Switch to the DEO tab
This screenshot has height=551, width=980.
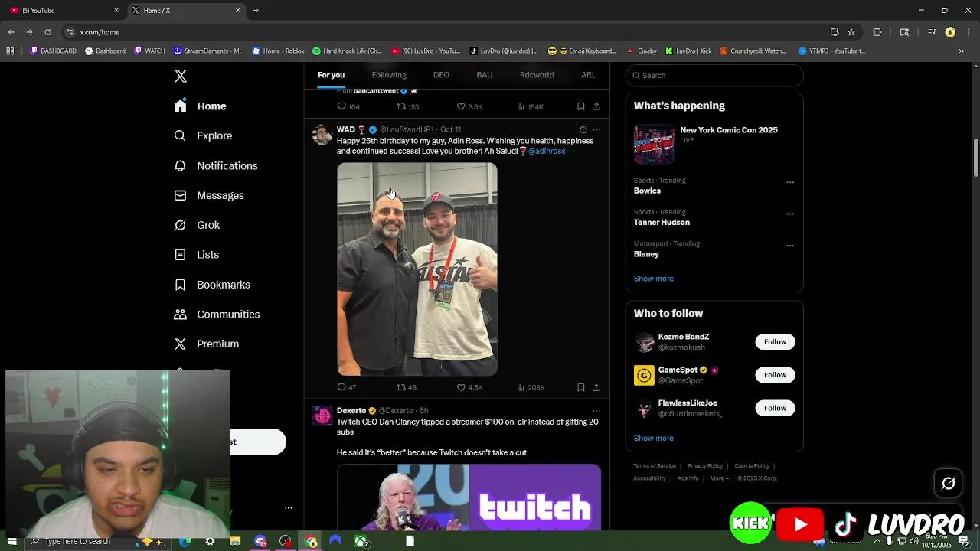pos(441,75)
